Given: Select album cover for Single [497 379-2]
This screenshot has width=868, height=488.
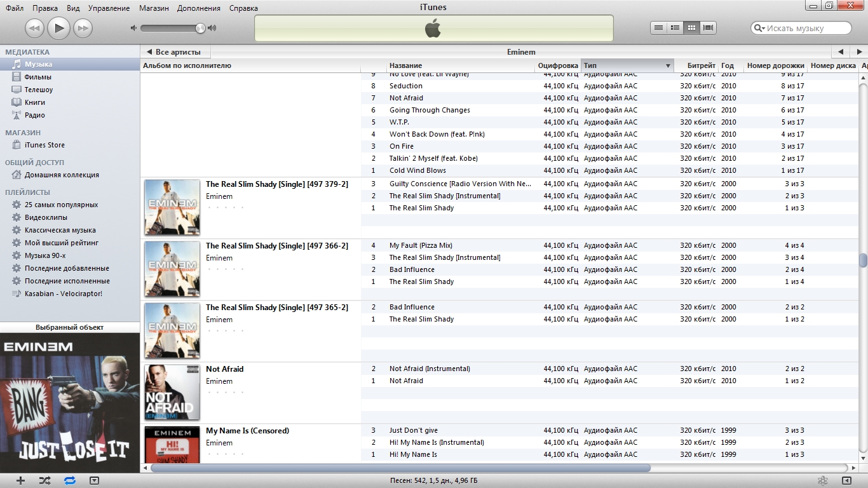Looking at the screenshot, I should pos(172,207).
